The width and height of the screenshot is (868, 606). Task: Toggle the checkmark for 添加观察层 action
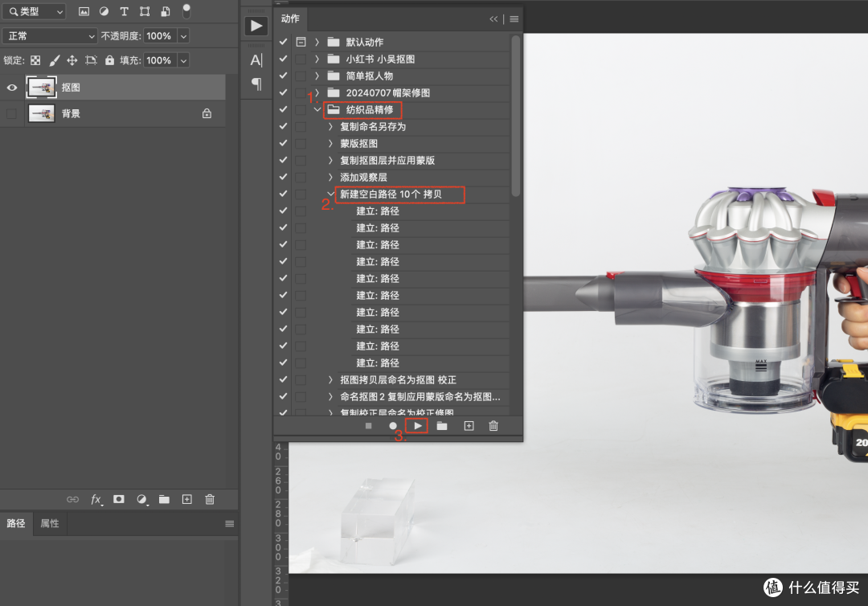(283, 177)
